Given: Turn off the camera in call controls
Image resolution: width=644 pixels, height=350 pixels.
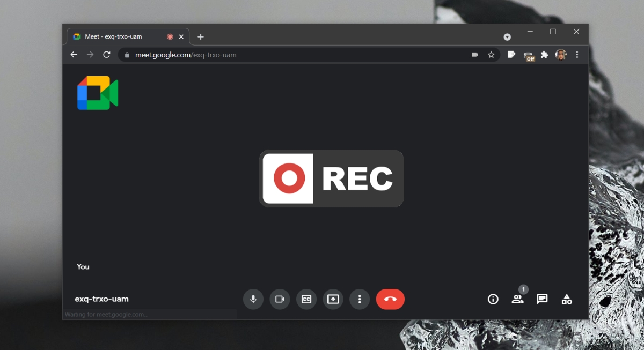Looking at the screenshot, I should (x=280, y=299).
